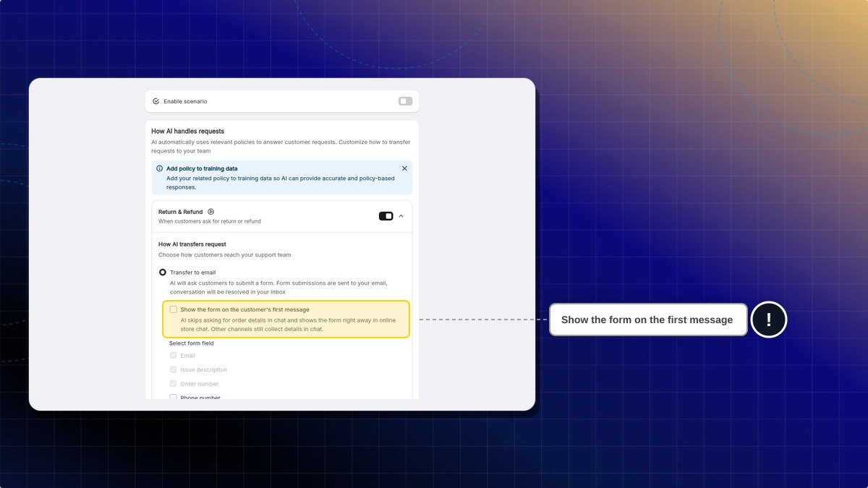Turn off the Return & Refund toggle

(x=386, y=216)
